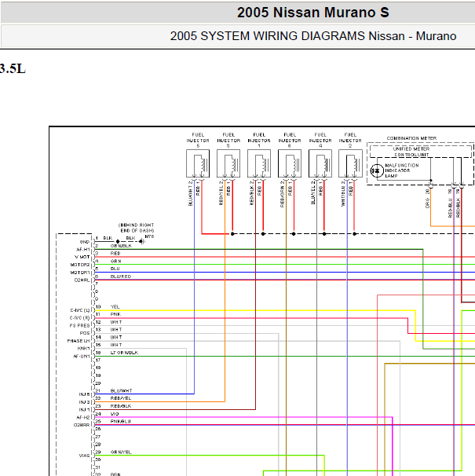Viewport: 475px width, 476px height.
Task: Click the 'GRN/YEL' wire label at pin 29
Action: point(121,452)
